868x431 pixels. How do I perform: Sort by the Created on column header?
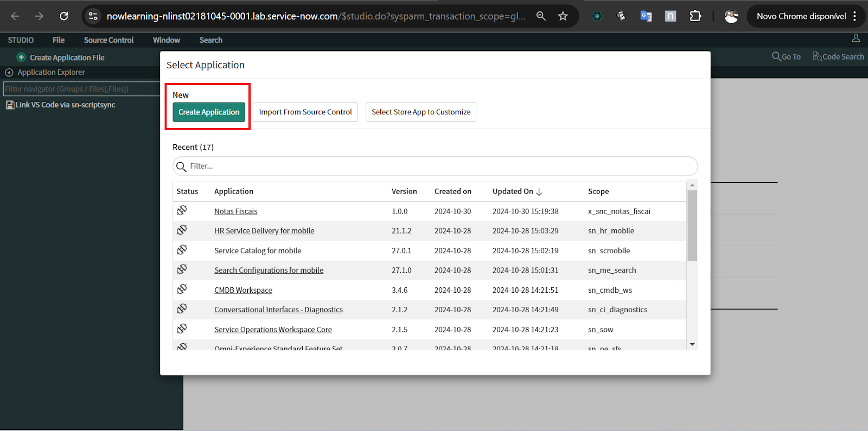click(x=453, y=191)
